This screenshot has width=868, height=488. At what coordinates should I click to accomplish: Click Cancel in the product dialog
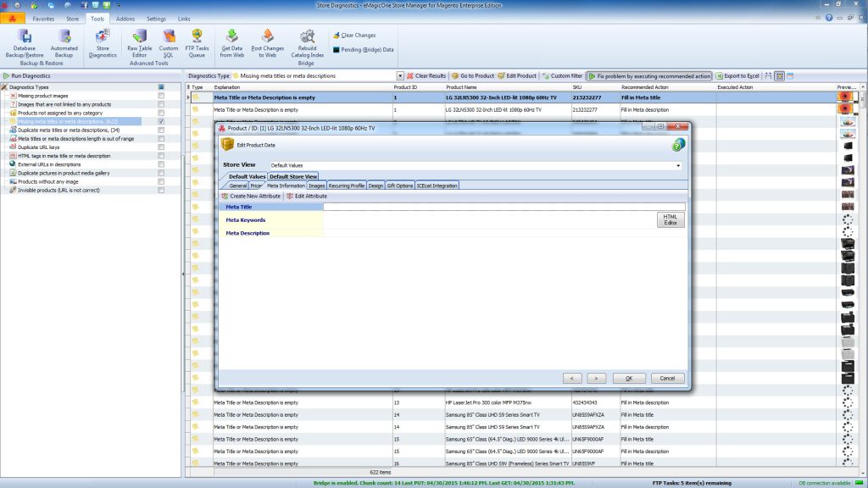666,378
